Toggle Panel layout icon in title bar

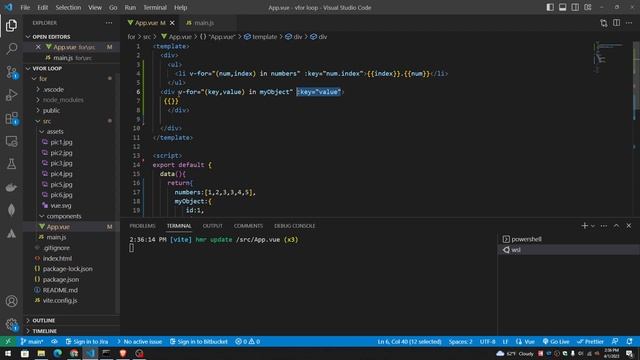tap(562, 7)
